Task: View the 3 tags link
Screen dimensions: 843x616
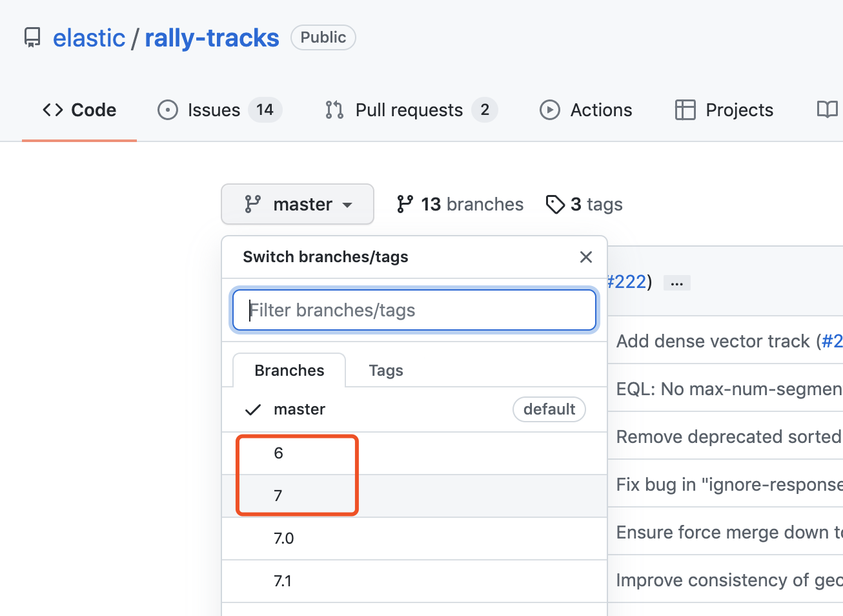Action: (x=584, y=204)
